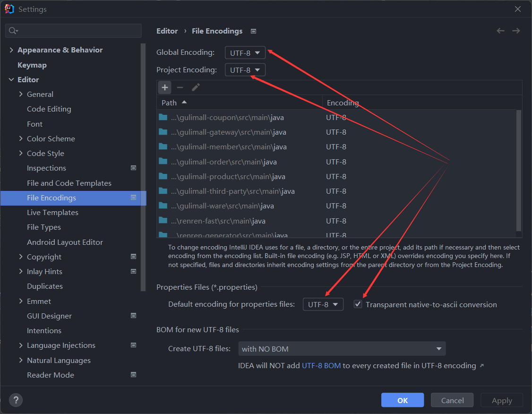Click the edit pencil icon
Image resolution: width=532 pixels, height=414 pixels.
[x=196, y=87]
